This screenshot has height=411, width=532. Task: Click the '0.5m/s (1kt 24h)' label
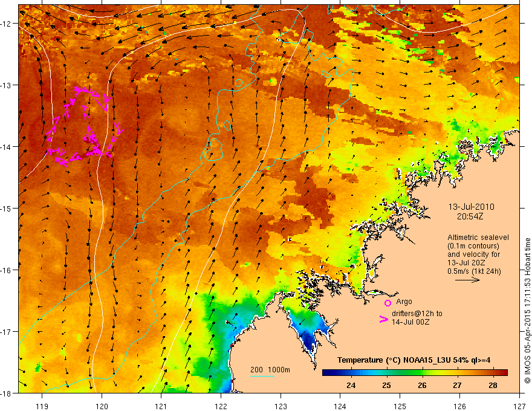pos(474,271)
